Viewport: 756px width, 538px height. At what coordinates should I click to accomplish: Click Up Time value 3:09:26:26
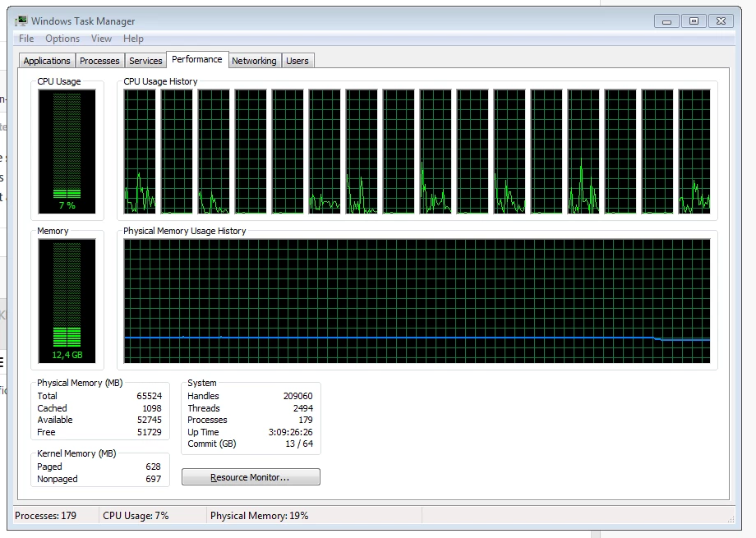point(291,432)
